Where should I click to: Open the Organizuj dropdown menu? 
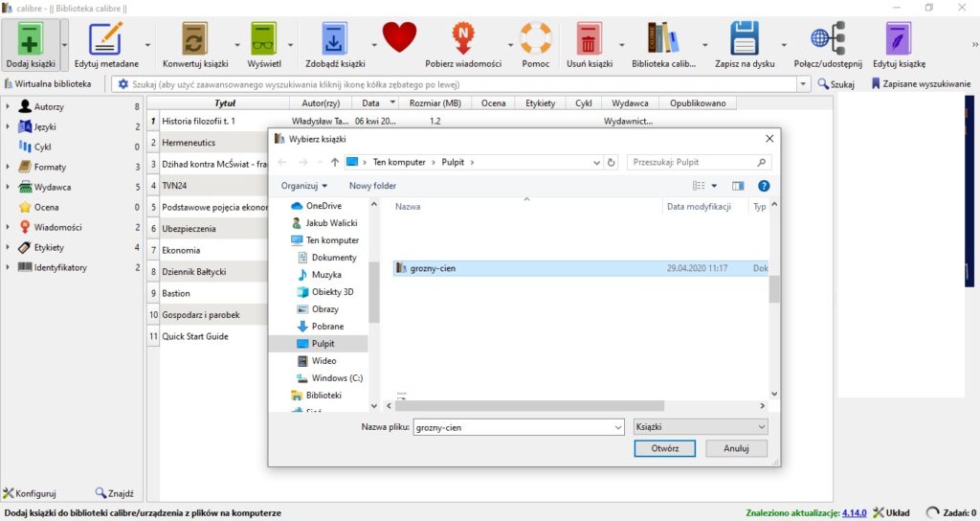pos(303,186)
